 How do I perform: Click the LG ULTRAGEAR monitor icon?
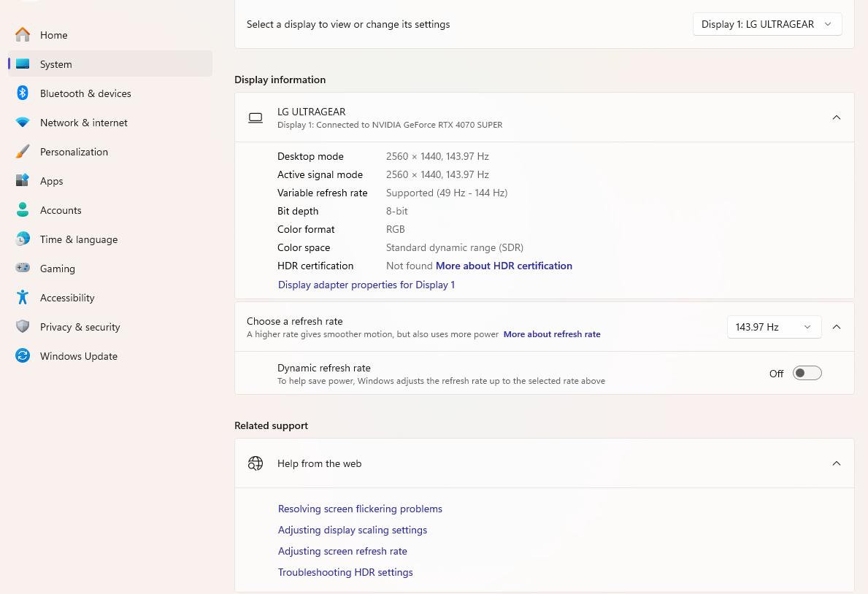click(x=256, y=118)
